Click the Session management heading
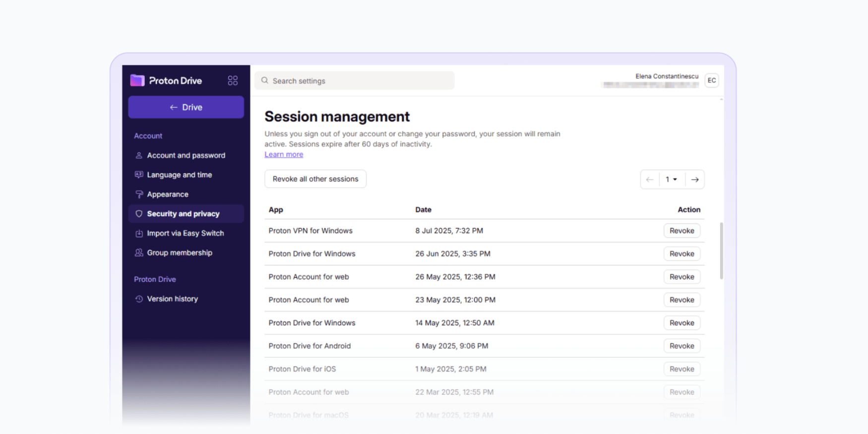This screenshot has height=434, width=868. coord(337,117)
